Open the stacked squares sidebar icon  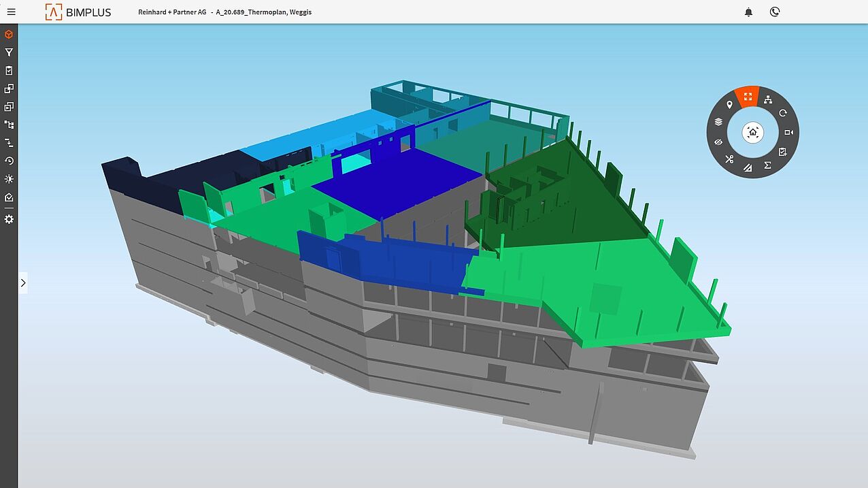coord(9,107)
